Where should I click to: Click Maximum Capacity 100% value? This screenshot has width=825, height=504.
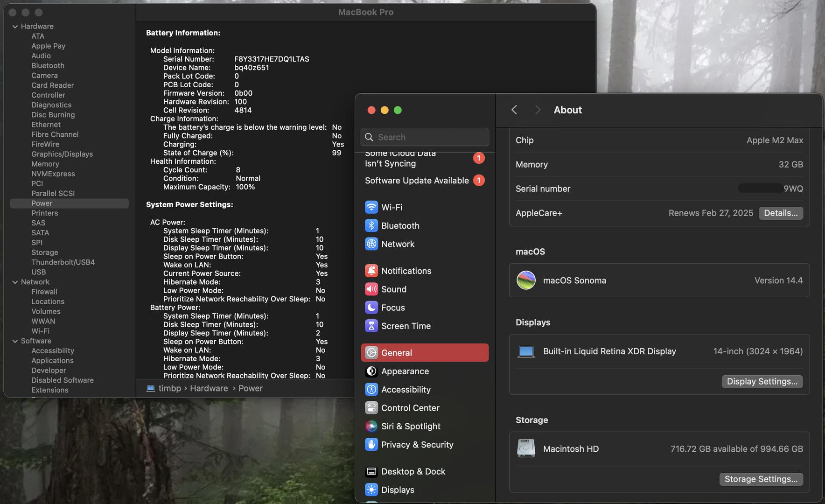coord(245,187)
